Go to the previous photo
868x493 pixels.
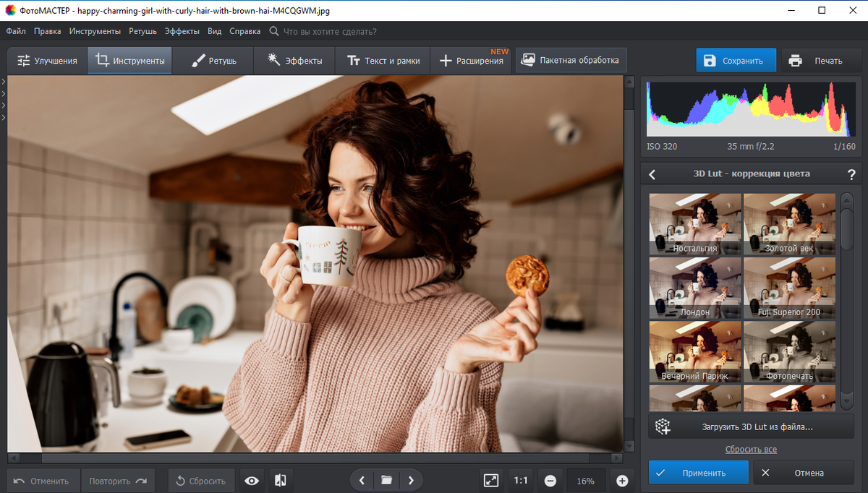coord(362,480)
